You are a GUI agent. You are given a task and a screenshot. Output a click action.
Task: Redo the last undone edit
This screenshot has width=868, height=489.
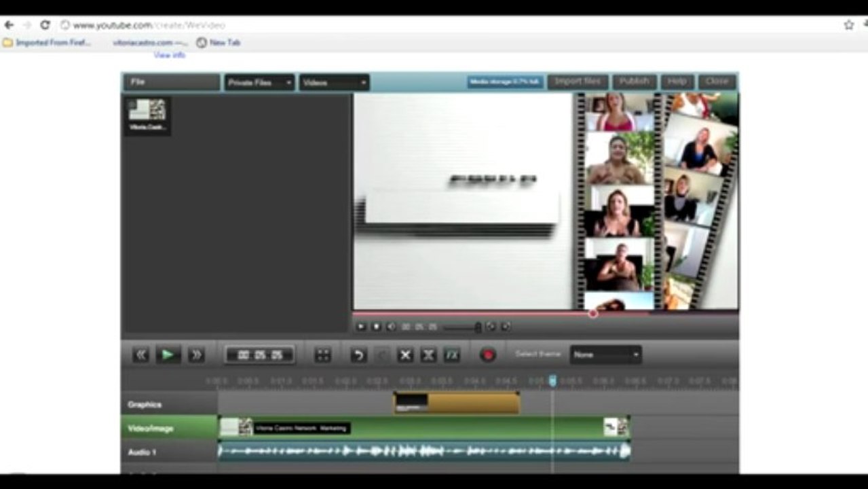[x=382, y=355]
